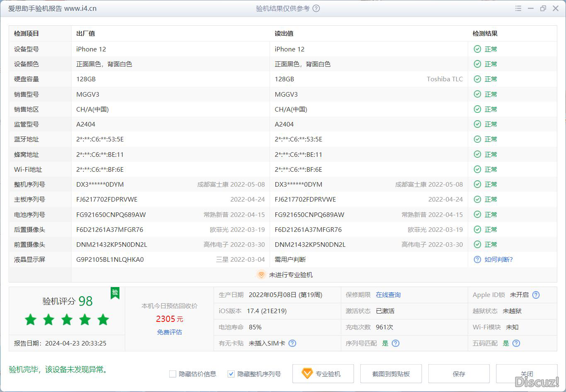566x392 pixels.
Task: Click the green check icon for 设备型号 row
Action: click(477, 49)
